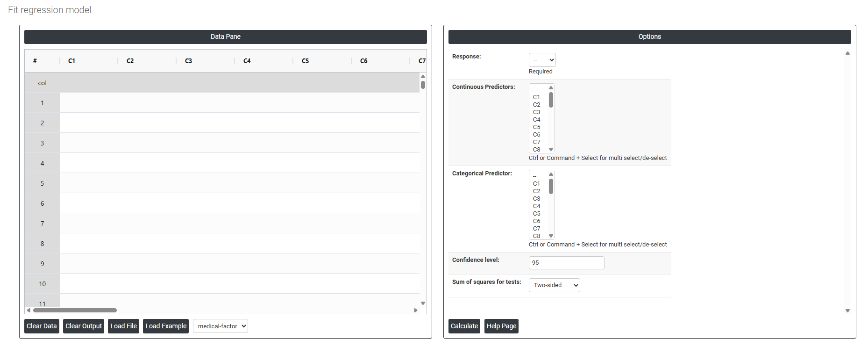Click the Load File button
The image size is (868, 347).
pos(123,326)
